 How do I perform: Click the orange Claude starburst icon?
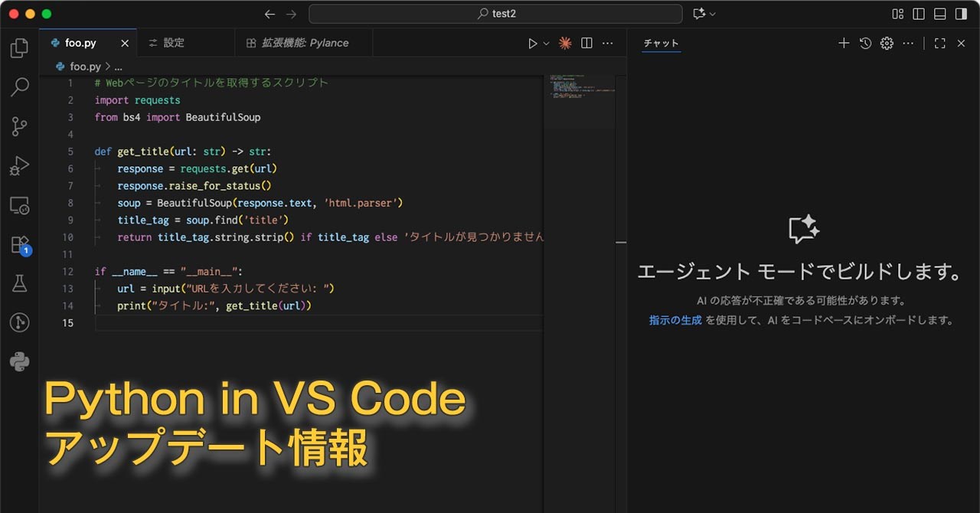point(565,44)
